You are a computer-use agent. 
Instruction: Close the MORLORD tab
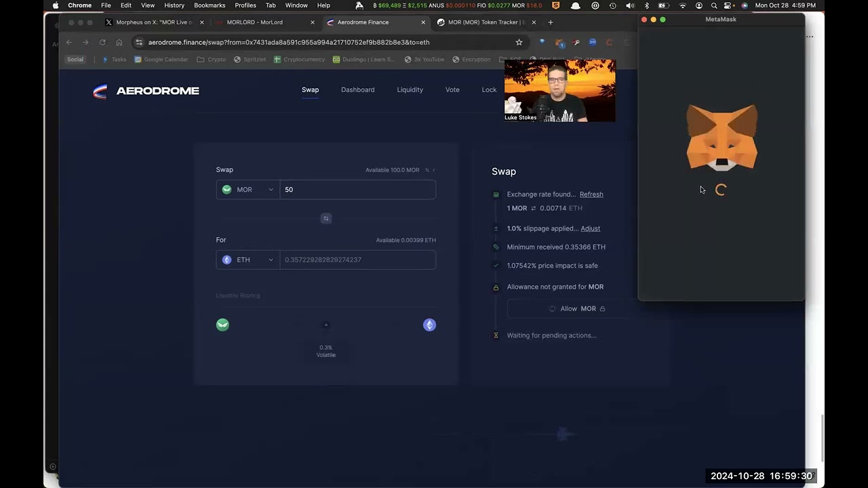coord(313,22)
